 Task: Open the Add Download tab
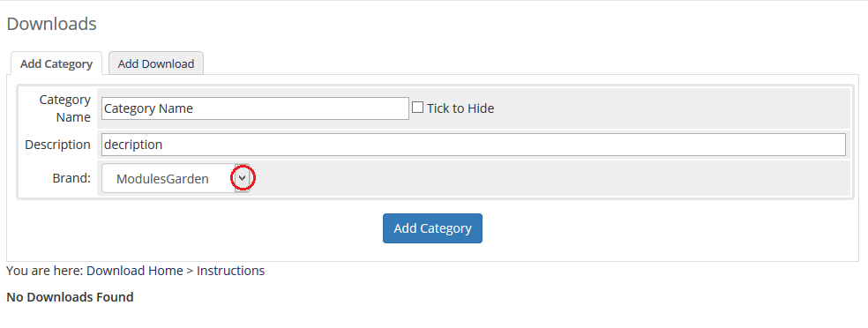(156, 63)
